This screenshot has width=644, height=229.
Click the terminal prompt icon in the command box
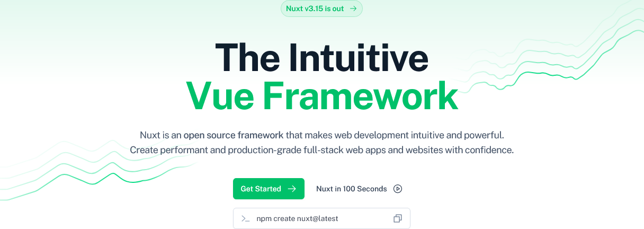tap(245, 218)
